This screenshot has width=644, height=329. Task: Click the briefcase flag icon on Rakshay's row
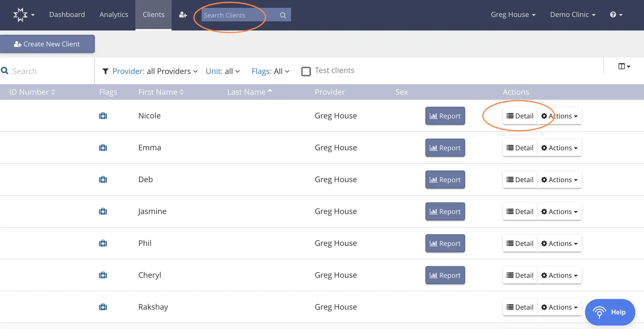pyautogui.click(x=103, y=307)
